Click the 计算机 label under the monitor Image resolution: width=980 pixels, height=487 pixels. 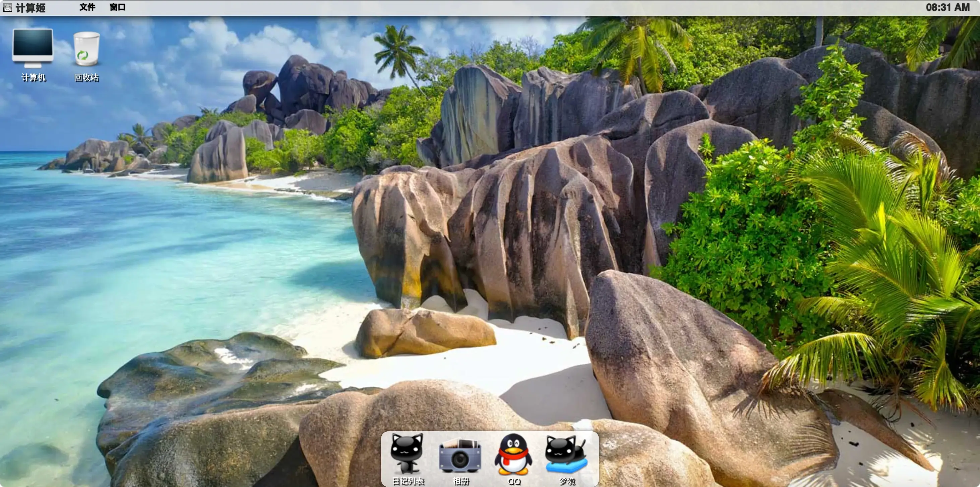click(x=33, y=78)
